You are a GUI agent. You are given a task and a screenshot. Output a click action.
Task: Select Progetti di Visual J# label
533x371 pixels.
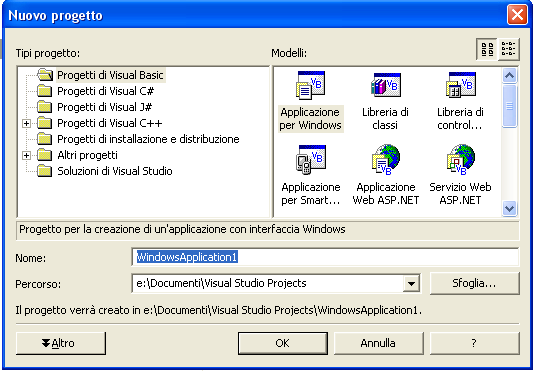105,107
